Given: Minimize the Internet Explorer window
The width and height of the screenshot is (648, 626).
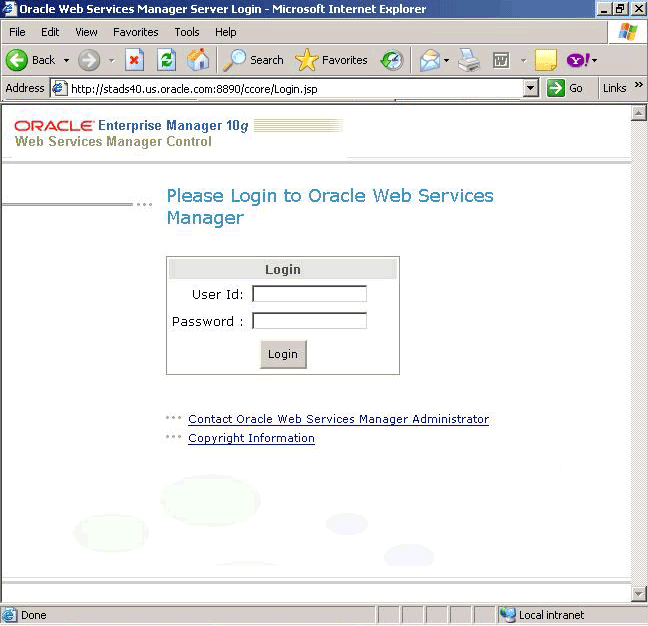Looking at the screenshot, I should click(x=604, y=9).
